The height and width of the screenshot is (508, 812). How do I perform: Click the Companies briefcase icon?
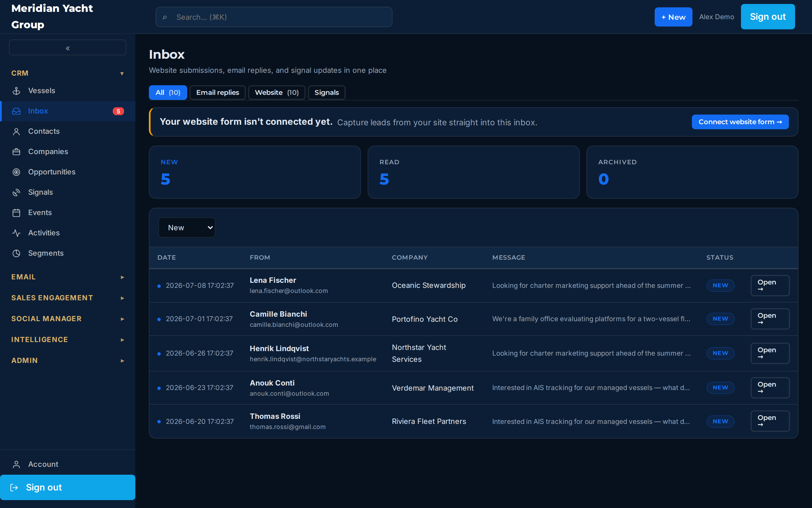(16, 152)
